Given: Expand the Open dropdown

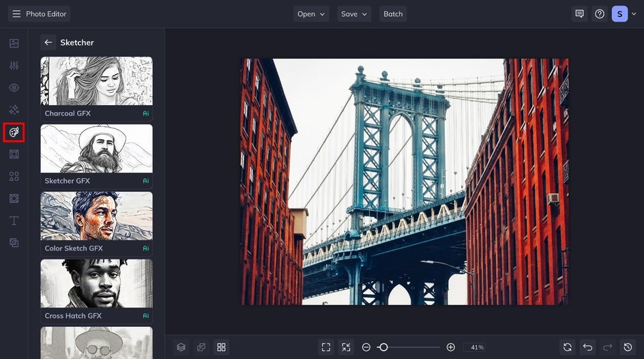Looking at the screenshot, I should click(x=311, y=14).
